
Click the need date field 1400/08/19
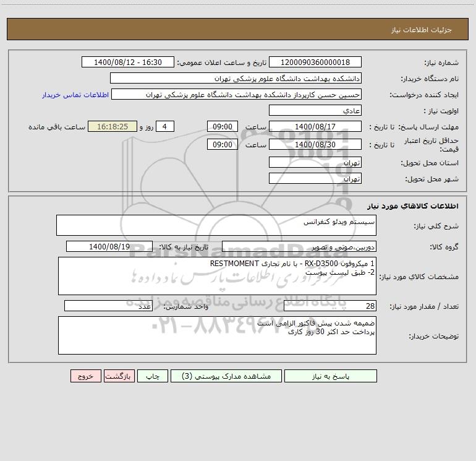(x=109, y=246)
